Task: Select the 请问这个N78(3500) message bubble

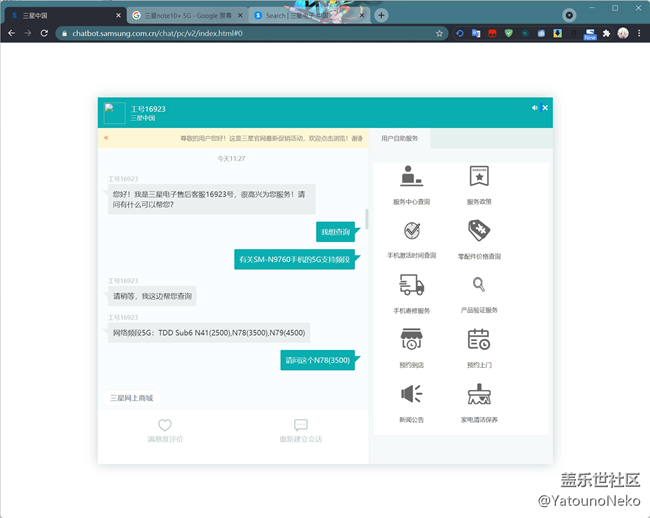Action: (318, 360)
